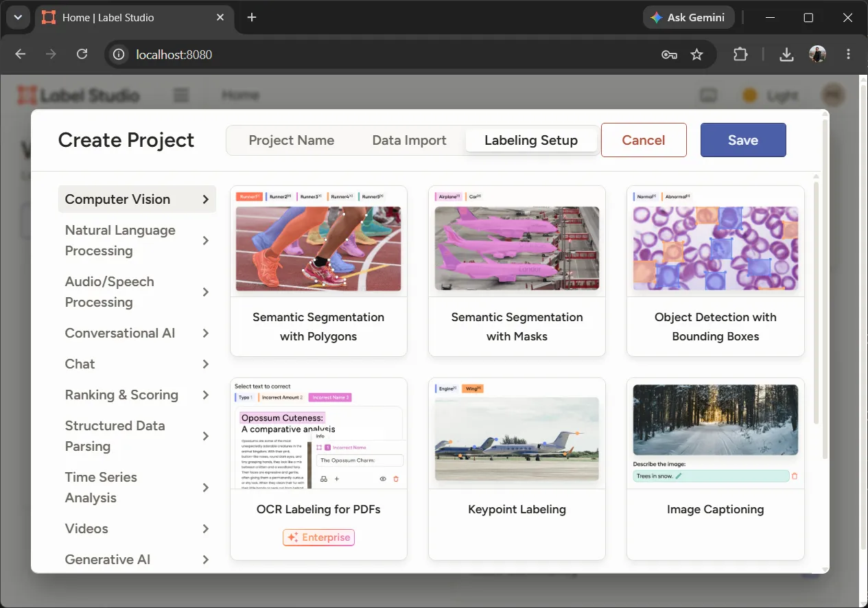The image size is (868, 608).
Task: Click the chevron beside Videos
Action: point(205,529)
